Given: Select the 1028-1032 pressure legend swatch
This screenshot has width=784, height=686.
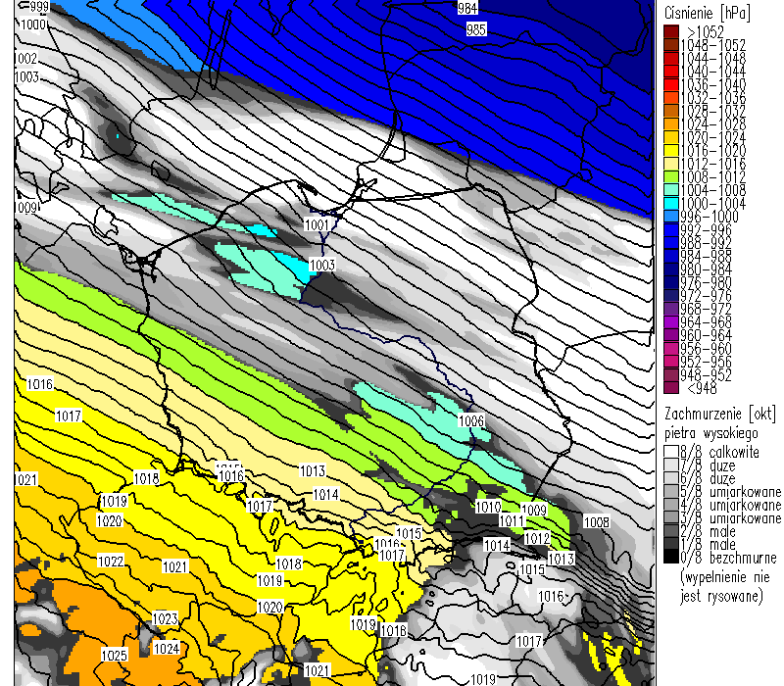Looking at the screenshot, I should pos(671,111).
